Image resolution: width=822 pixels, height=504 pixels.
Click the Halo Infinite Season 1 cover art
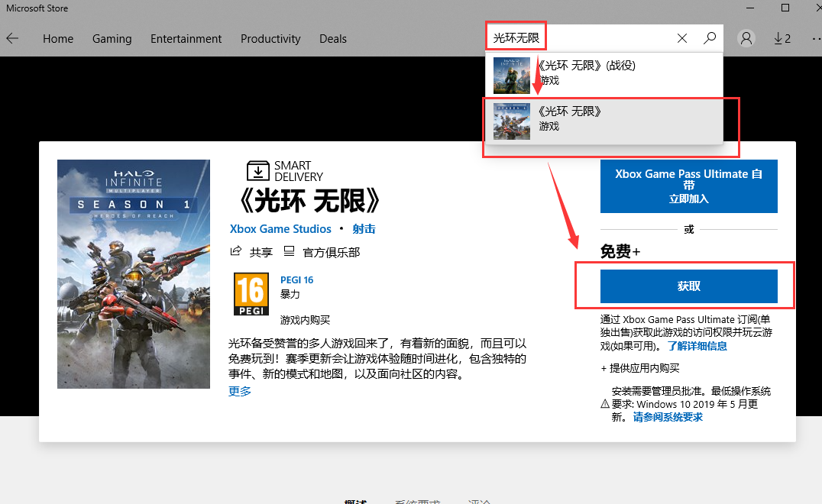point(134,274)
